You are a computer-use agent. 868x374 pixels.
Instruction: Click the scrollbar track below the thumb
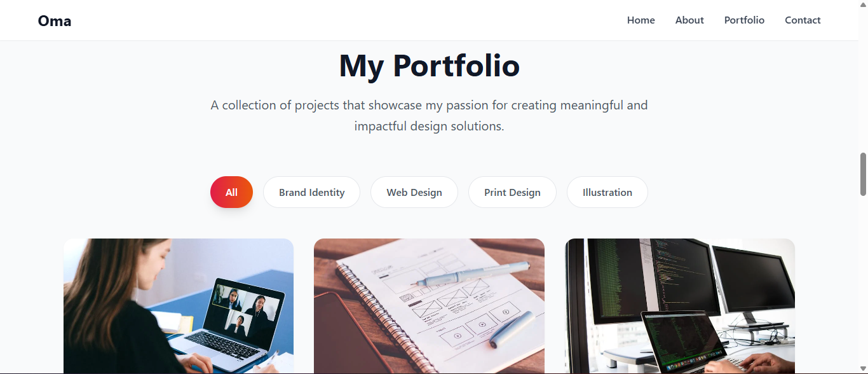pos(863,280)
